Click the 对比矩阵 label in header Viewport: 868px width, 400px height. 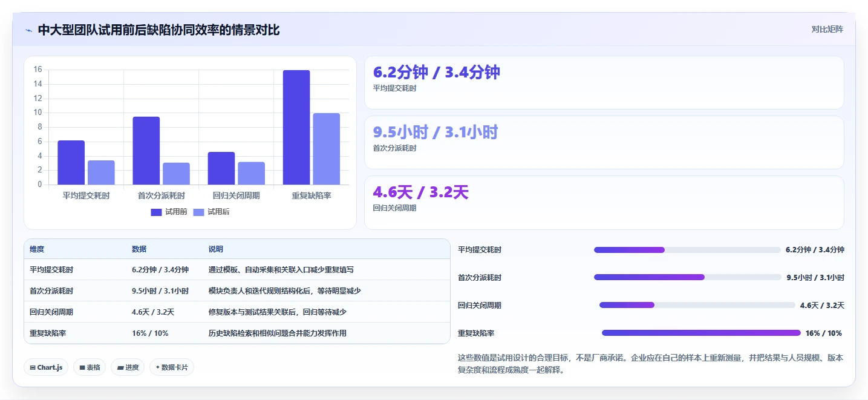(827, 29)
